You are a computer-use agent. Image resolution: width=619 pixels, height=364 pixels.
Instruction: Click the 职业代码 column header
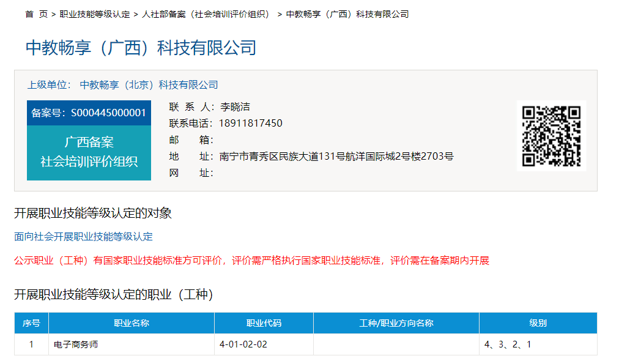[x=264, y=323]
